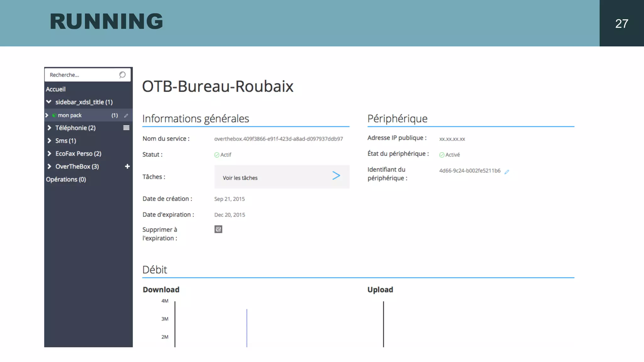Toggle the Supprimer à l'expiration checkbox
The height and width of the screenshot is (362, 644).
218,229
